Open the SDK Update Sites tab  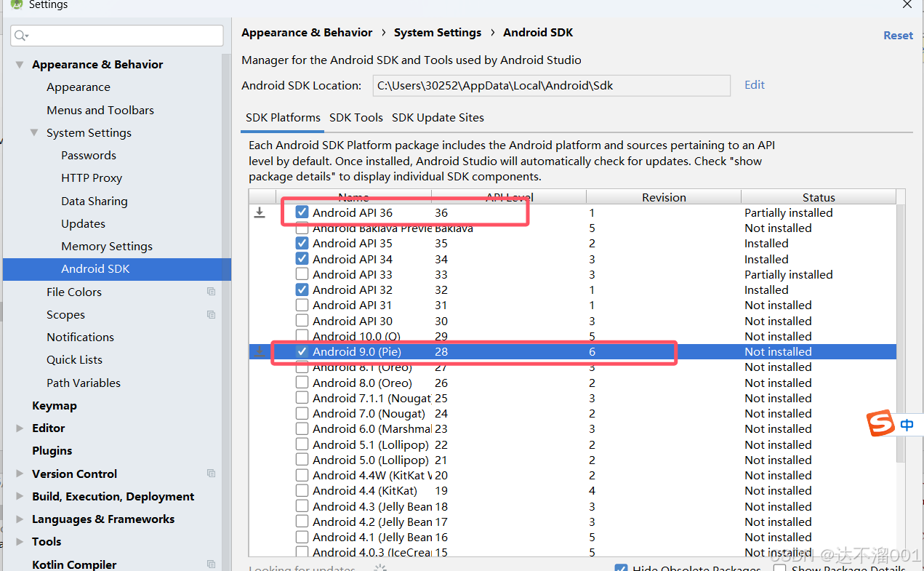(x=438, y=118)
